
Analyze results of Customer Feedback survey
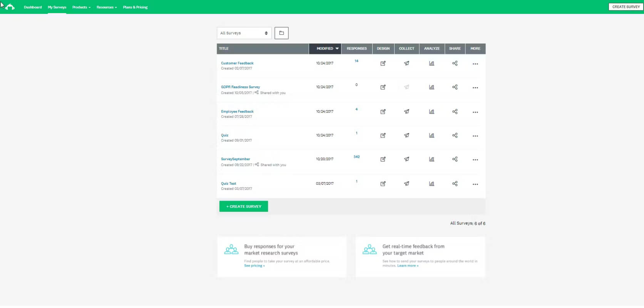click(432, 64)
